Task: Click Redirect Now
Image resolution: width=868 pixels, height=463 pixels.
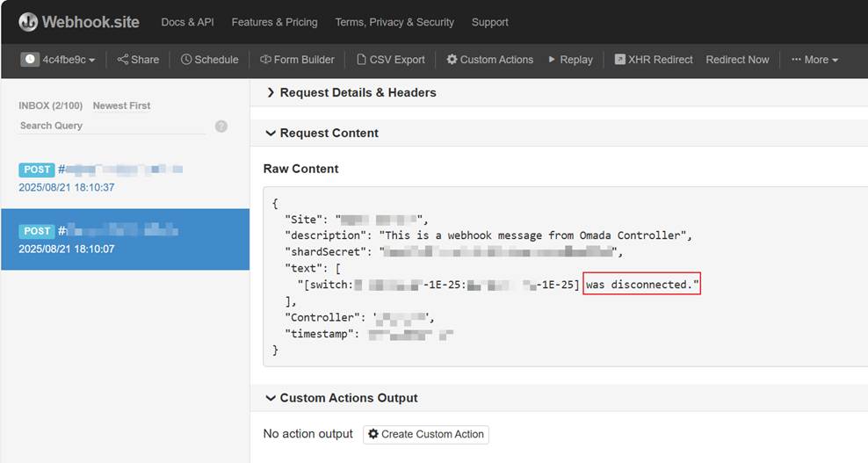Action: pyautogui.click(x=737, y=59)
